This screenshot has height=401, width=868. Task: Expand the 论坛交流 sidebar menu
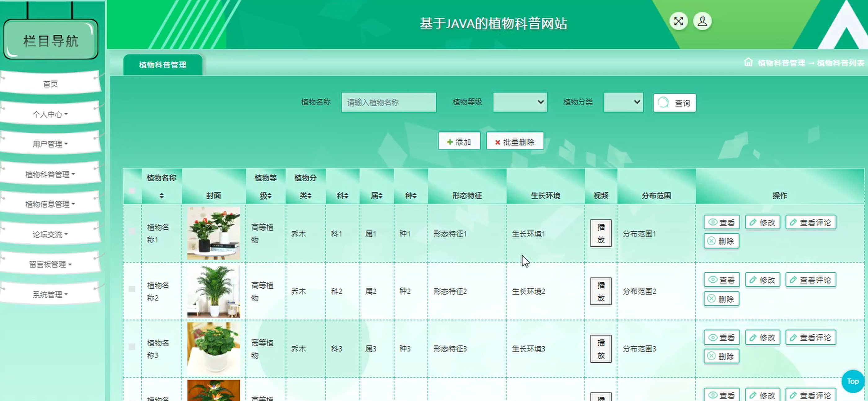coord(50,234)
